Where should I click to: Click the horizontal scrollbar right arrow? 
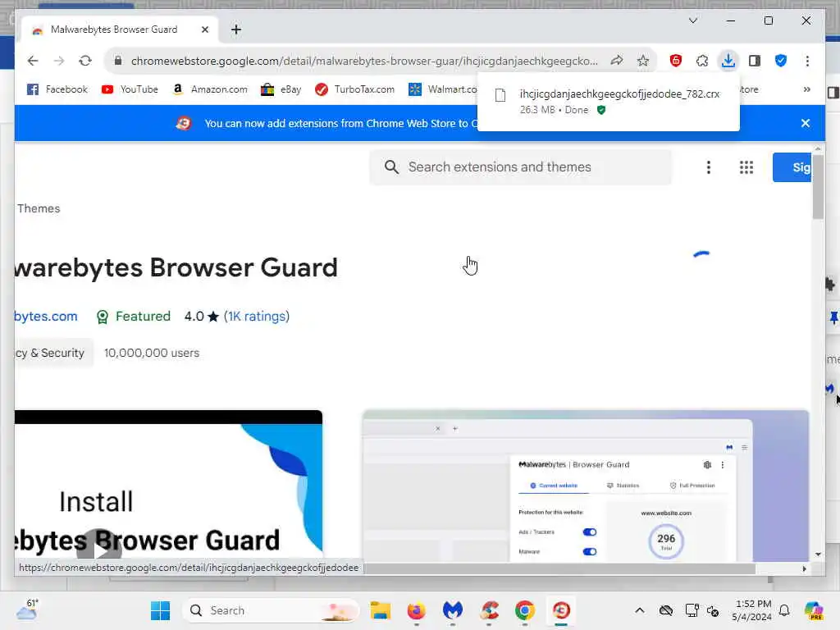[x=804, y=569]
